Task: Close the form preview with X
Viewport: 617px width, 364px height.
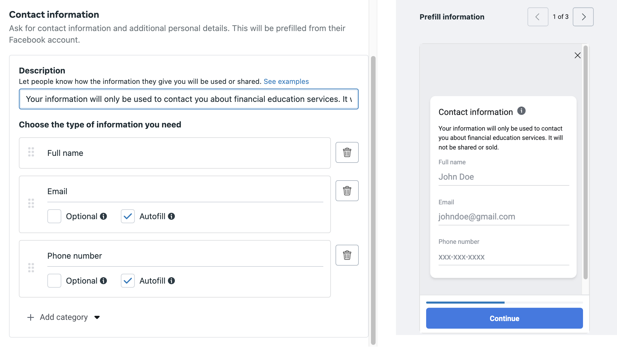Action: tap(577, 55)
